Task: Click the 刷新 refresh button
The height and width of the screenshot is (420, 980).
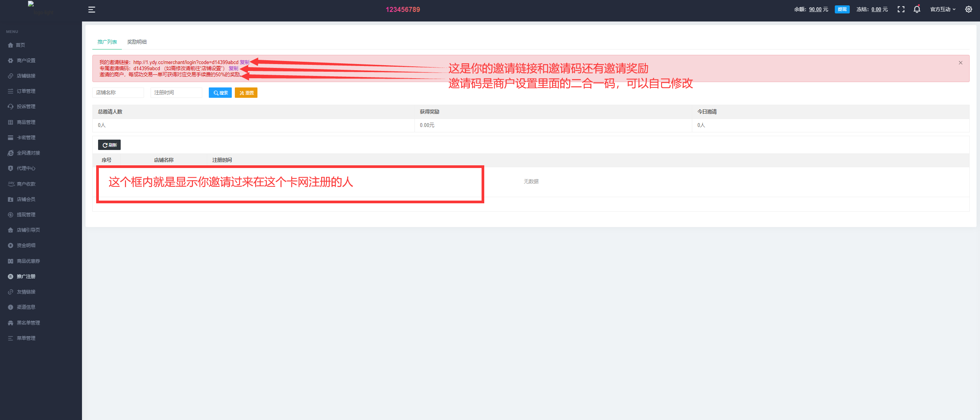Action: click(x=109, y=145)
